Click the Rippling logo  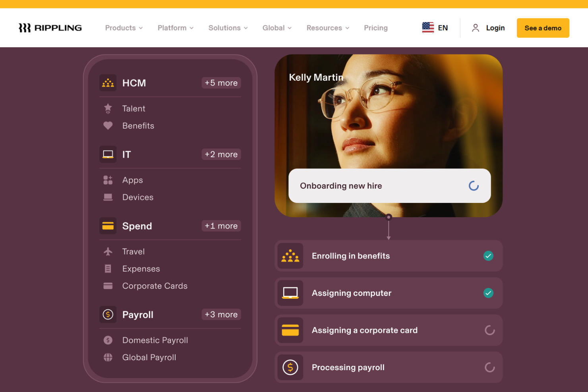tap(50, 27)
